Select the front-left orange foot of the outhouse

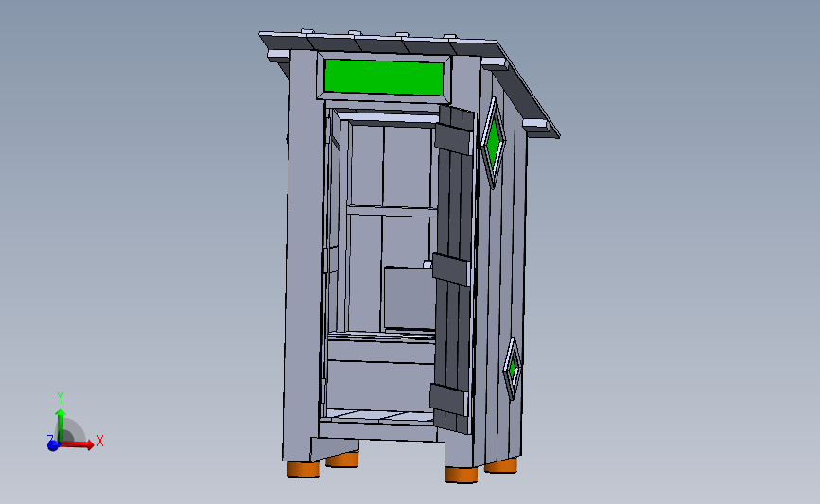click(303, 469)
